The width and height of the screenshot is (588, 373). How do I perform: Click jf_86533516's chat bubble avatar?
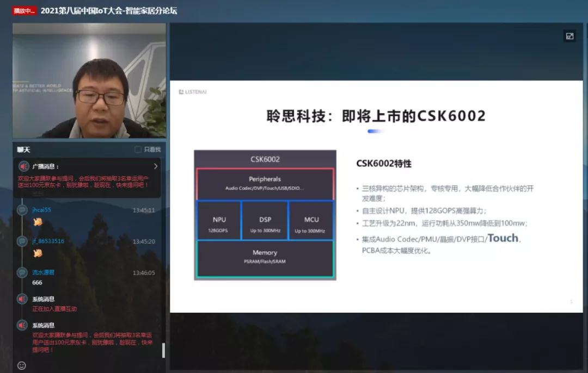[22, 241]
